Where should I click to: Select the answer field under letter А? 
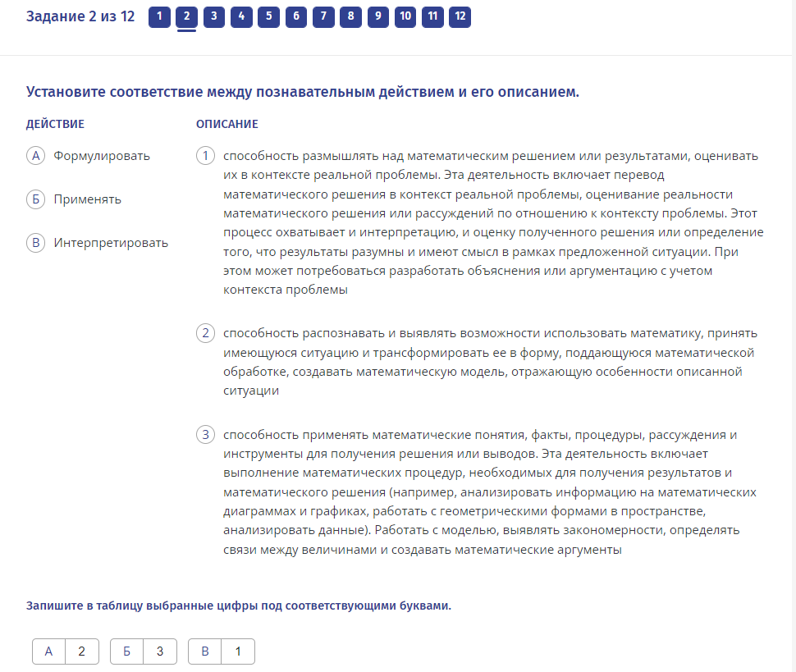click(x=82, y=651)
